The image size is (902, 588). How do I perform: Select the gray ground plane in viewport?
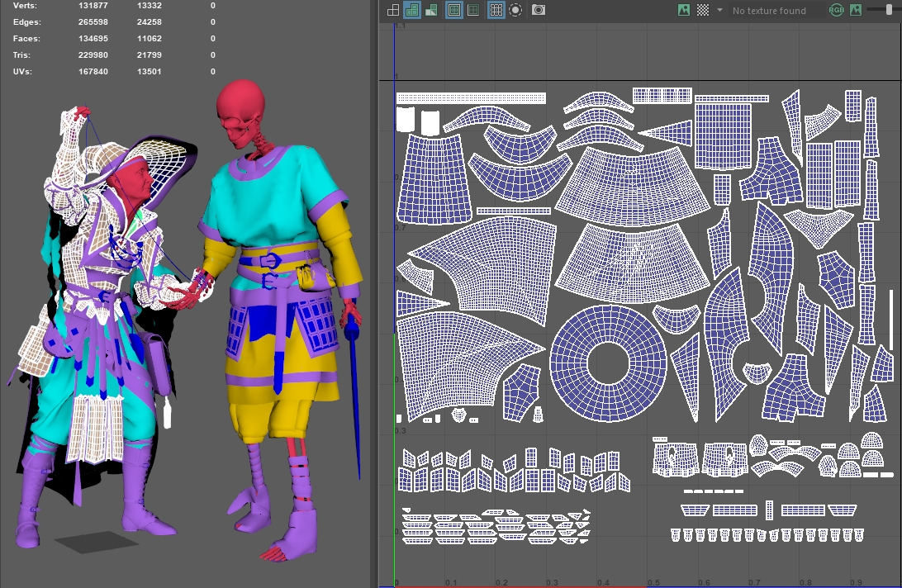pyautogui.click(x=97, y=542)
